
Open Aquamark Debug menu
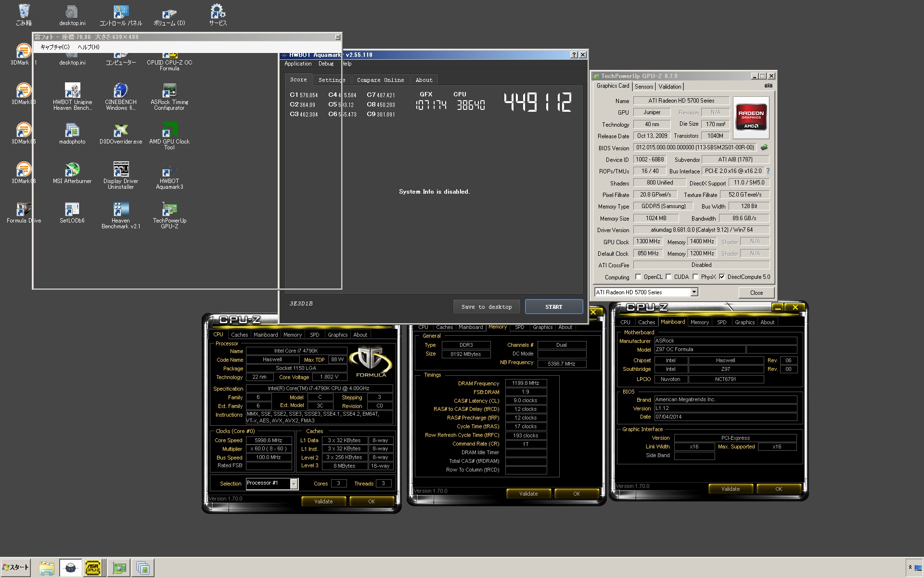coord(326,64)
